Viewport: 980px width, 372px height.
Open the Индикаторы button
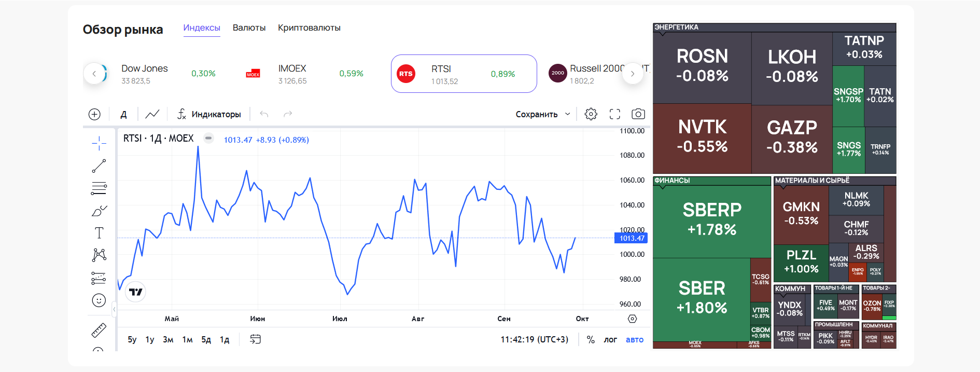coord(209,114)
